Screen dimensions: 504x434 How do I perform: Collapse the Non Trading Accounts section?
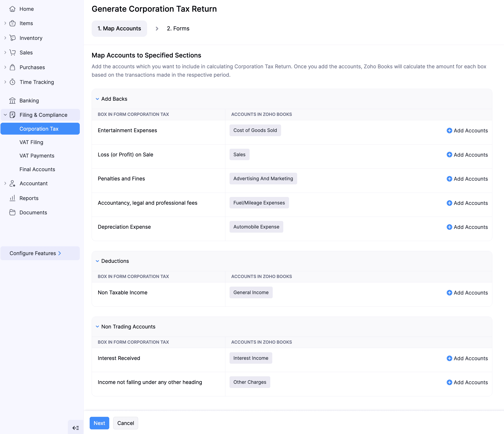[x=97, y=327]
